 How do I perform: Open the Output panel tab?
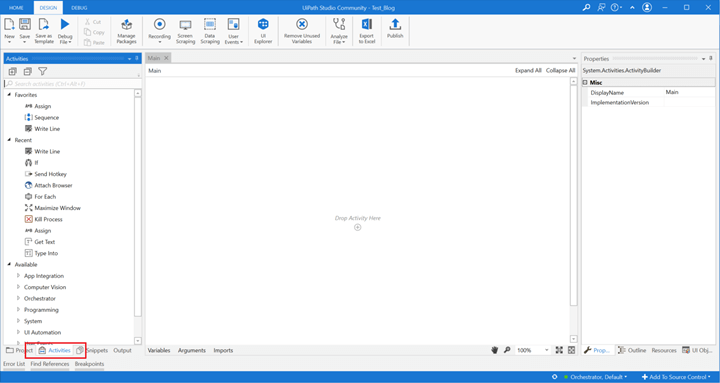[x=122, y=350]
